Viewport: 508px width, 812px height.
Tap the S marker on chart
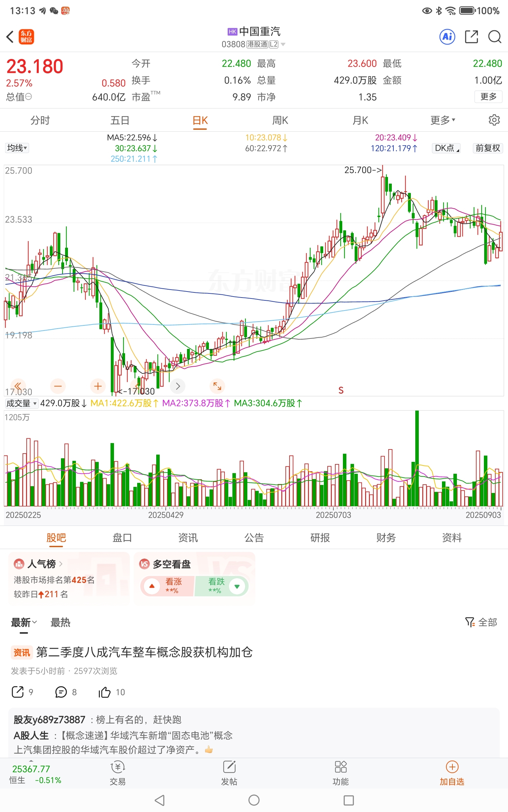[x=341, y=390]
